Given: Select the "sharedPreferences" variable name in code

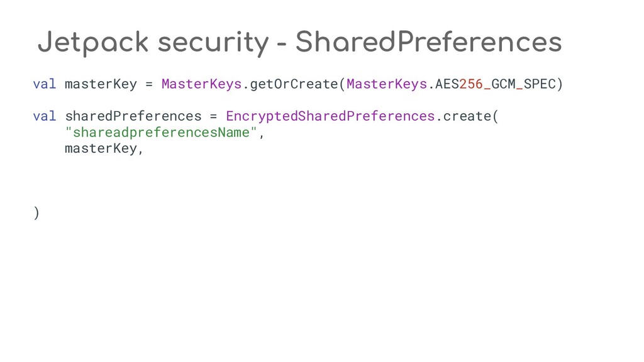Looking at the screenshot, I should pos(133,116).
